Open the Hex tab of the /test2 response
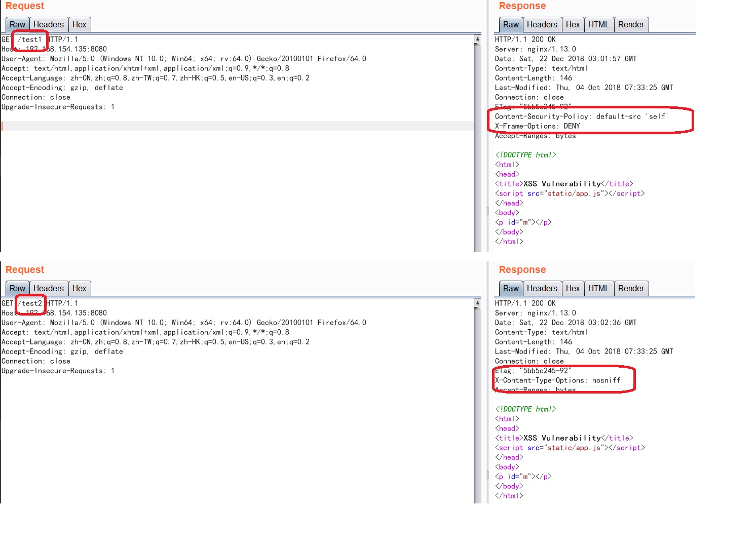Viewport: 756px width, 547px height. point(573,288)
